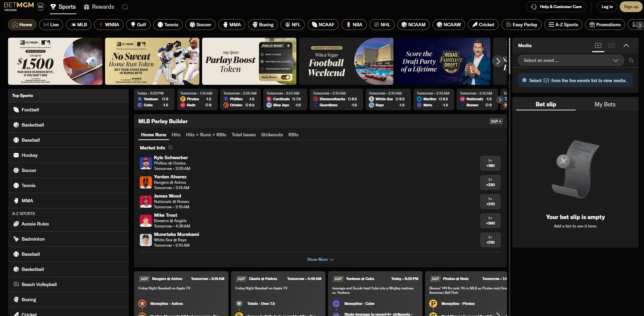Switch media panel to video view
The height and width of the screenshot is (316, 644).
598,45
